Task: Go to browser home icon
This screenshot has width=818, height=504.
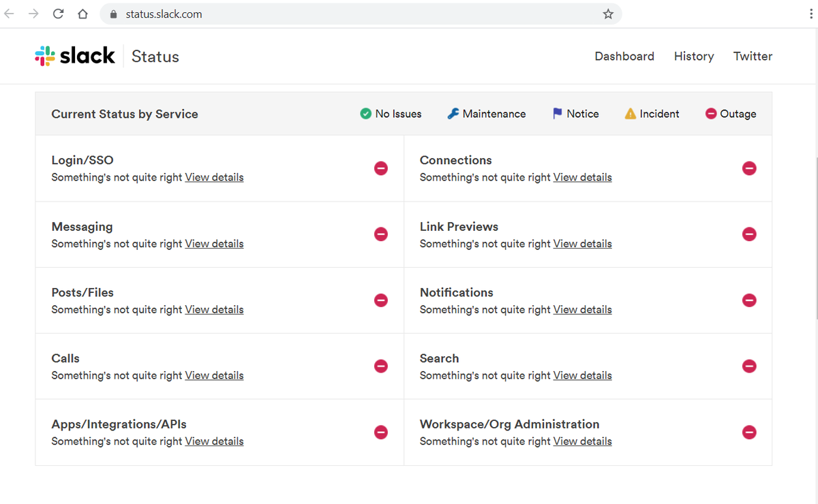Action: (x=82, y=14)
